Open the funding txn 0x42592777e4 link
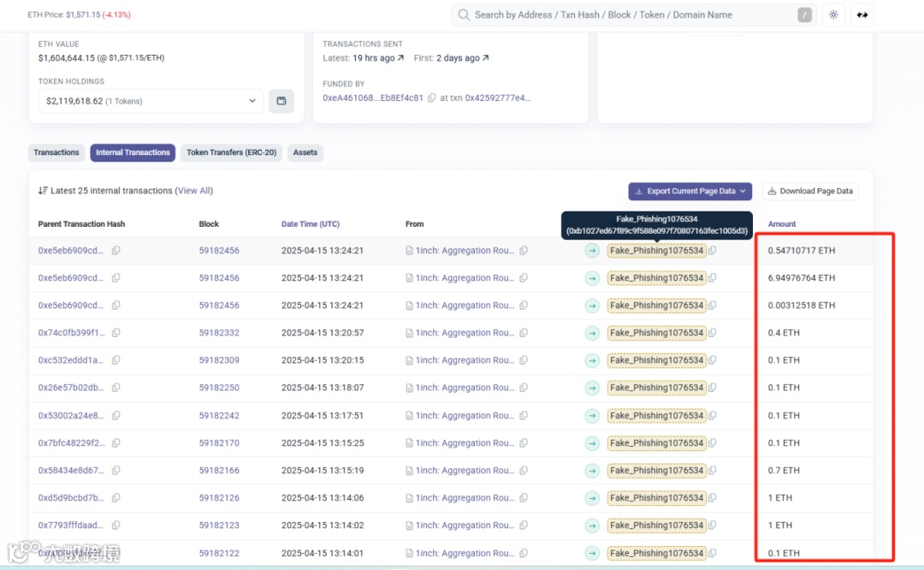 point(498,98)
